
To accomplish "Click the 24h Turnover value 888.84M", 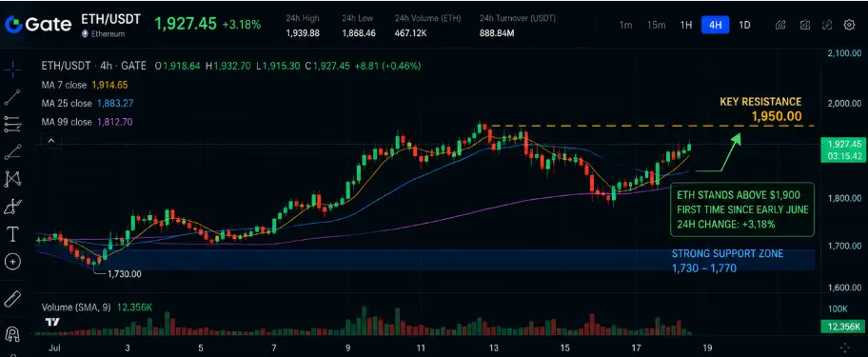I will [x=497, y=33].
